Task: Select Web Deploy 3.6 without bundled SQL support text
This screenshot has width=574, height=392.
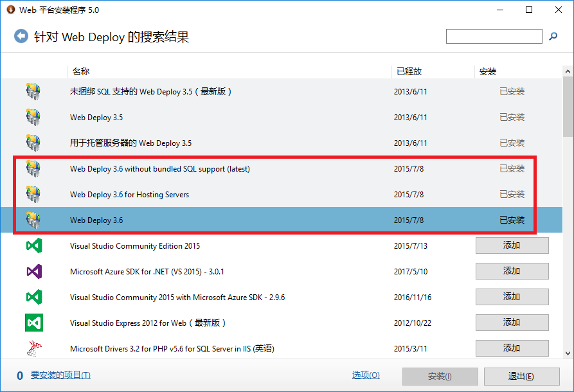Action: click(160, 169)
